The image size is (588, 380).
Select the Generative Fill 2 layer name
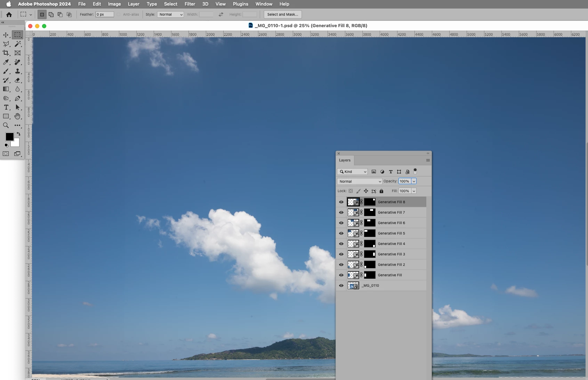coord(391,264)
